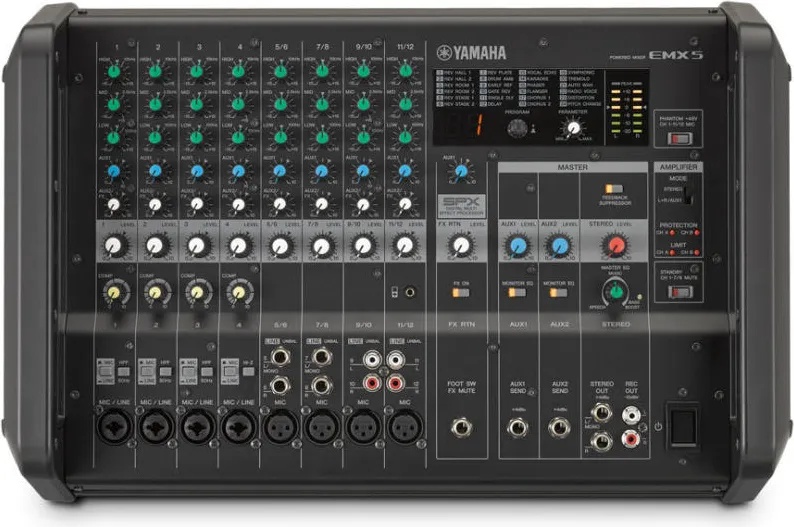This screenshot has width=794, height=527.
Task: Click the white REC OUT RCA jack
Action: tap(630, 416)
